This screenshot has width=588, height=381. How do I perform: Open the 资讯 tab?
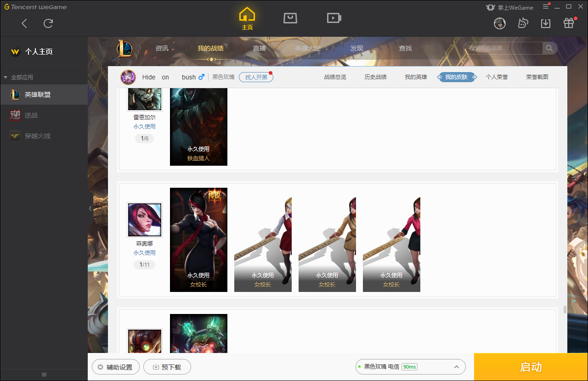162,48
